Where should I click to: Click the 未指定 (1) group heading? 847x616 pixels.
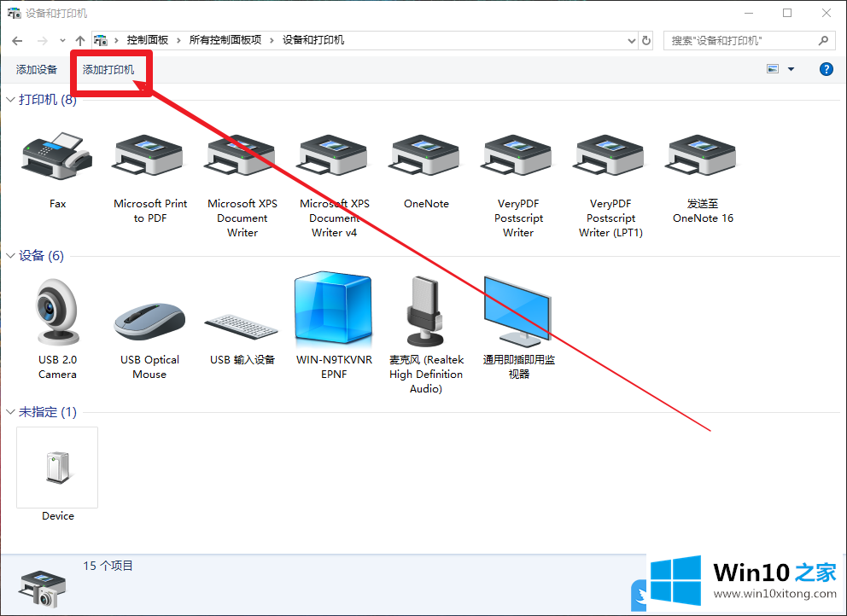click(x=48, y=412)
